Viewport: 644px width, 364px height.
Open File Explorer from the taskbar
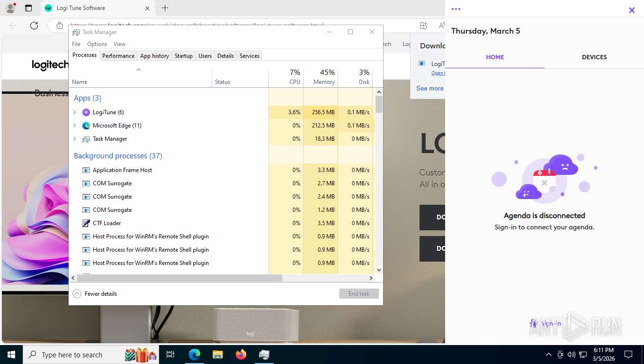pyautogui.click(x=217, y=355)
